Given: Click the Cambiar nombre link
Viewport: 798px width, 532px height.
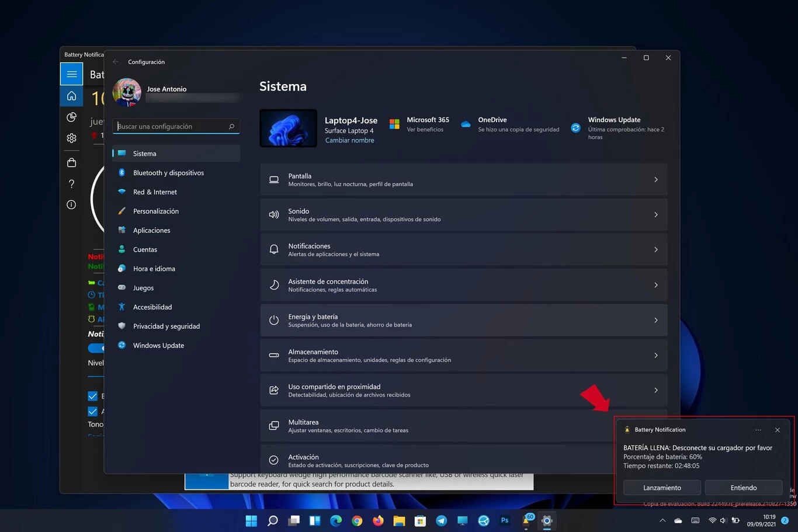Looking at the screenshot, I should 349,141.
